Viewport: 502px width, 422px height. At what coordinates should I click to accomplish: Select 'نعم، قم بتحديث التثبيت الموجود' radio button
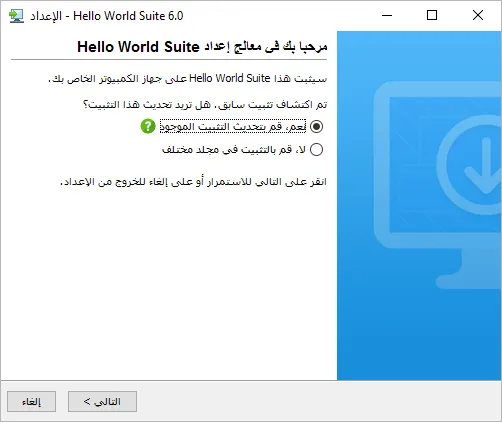(316, 126)
